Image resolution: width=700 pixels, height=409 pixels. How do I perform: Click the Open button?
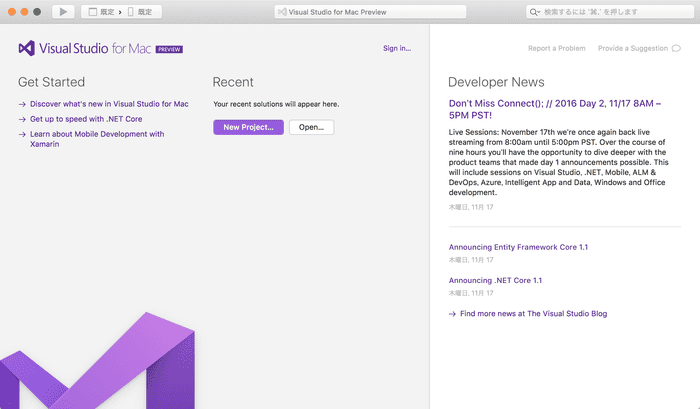311,127
